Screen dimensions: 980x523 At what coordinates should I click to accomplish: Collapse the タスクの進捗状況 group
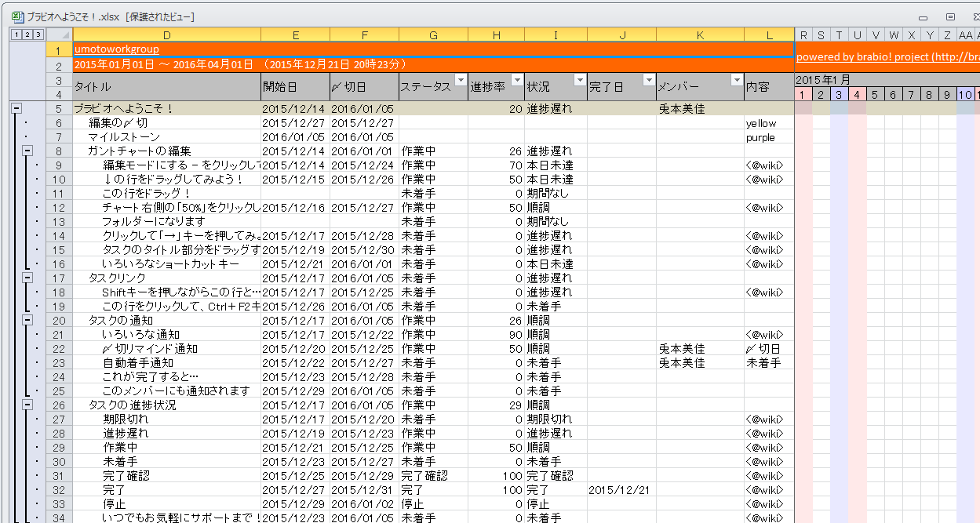tap(27, 405)
